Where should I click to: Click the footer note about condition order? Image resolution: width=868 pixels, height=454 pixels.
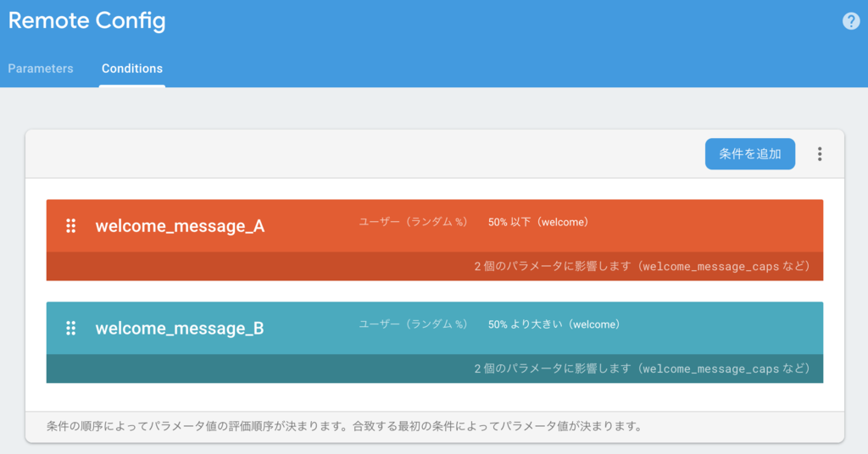pyautogui.click(x=344, y=426)
